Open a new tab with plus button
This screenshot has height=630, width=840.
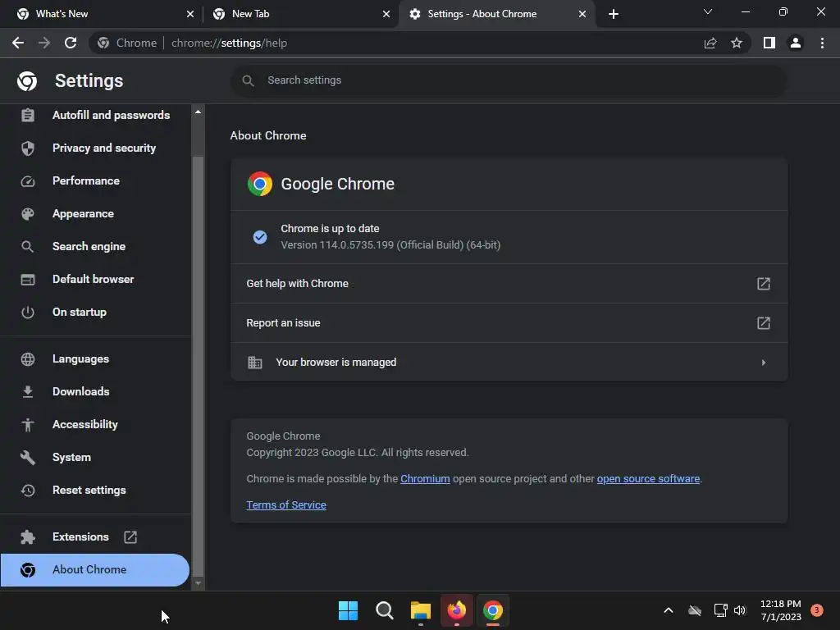614,14
